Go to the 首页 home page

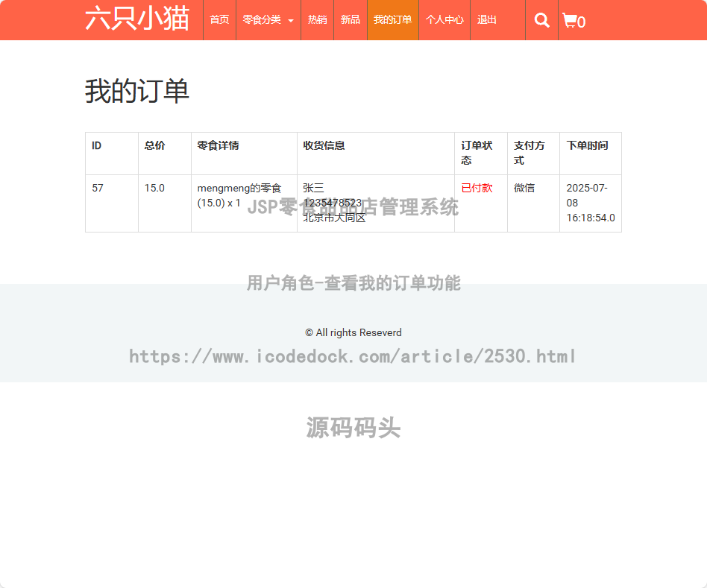point(219,20)
